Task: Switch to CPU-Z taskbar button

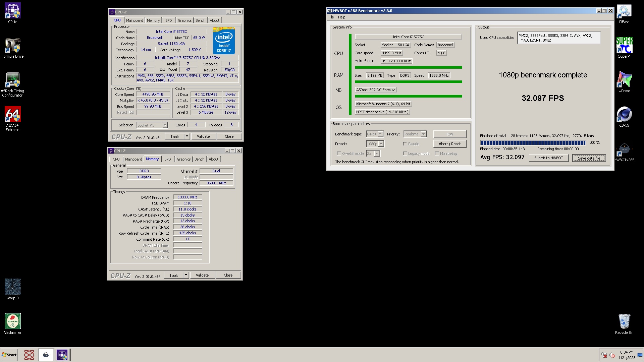Action: (62, 355)
